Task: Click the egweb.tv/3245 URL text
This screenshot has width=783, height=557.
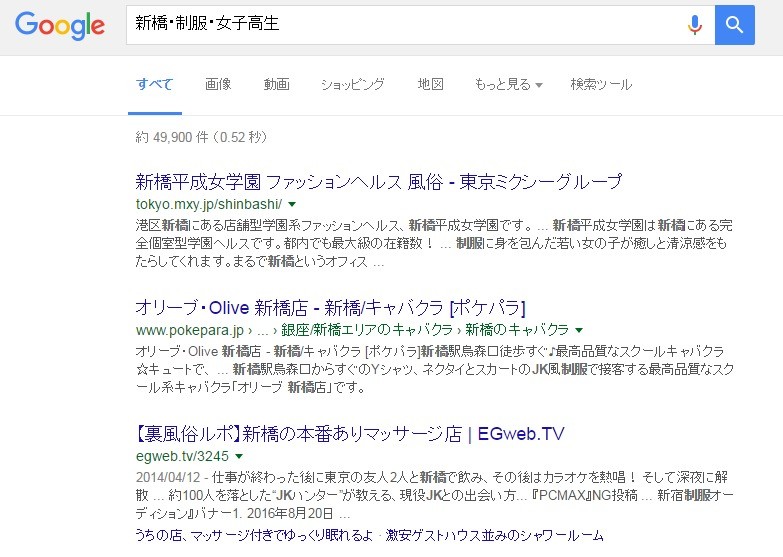Action: (182, 456)
